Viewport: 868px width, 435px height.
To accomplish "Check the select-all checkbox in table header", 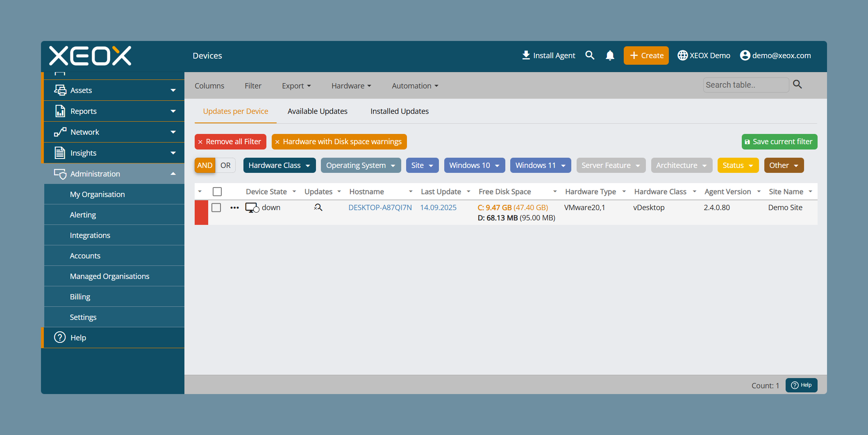I will click(217, 191).
